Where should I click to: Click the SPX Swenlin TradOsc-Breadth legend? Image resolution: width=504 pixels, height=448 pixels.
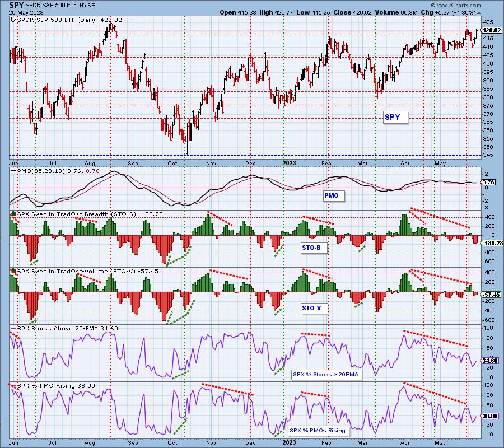[x=87, y=214]
